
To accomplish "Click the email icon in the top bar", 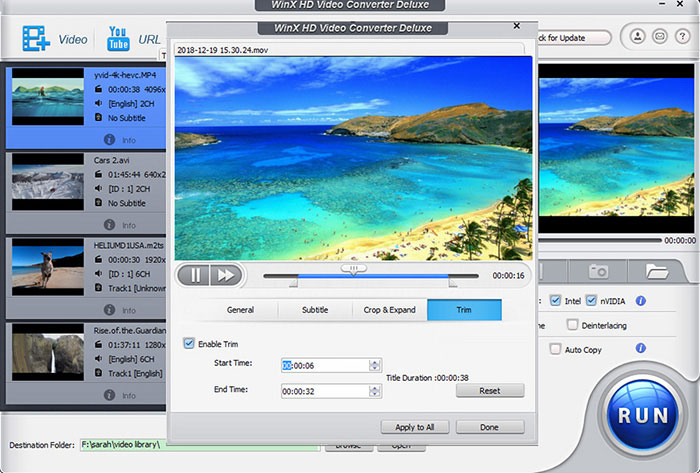I will [x=662, y=37].
